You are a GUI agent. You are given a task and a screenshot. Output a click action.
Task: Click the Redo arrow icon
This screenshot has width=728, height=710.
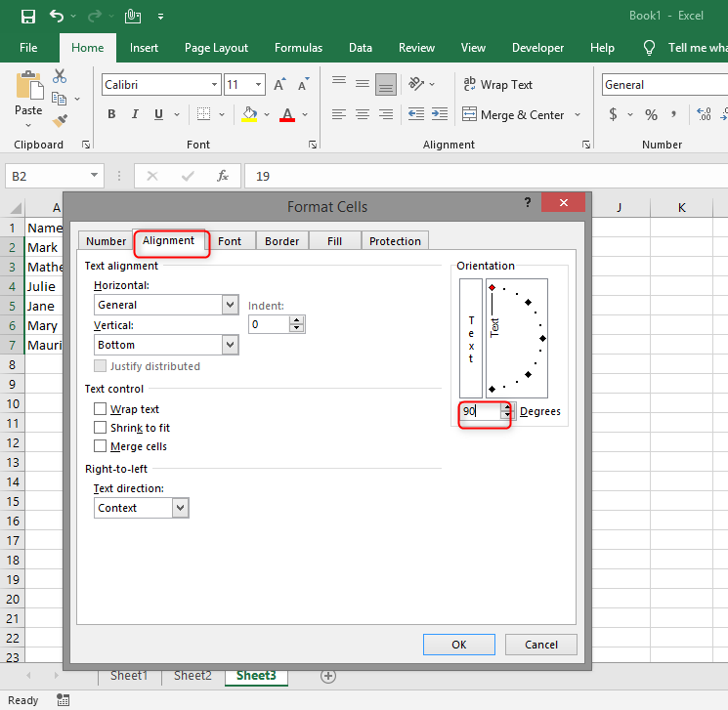[95, 17]
